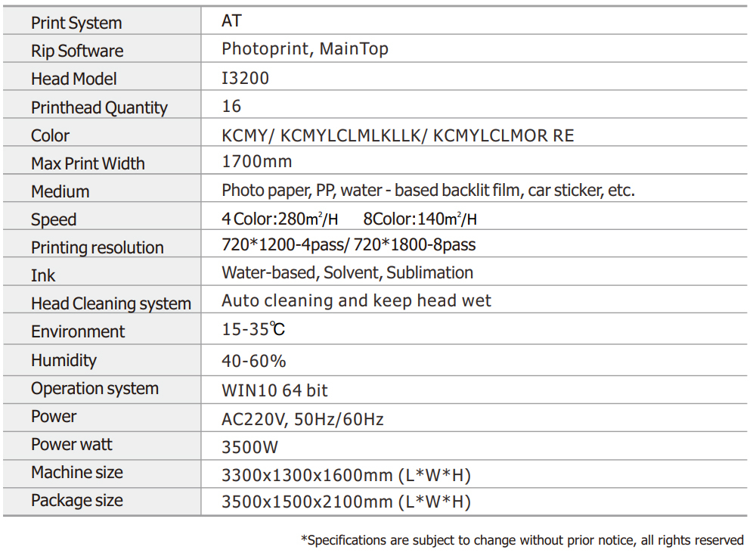Click the 4 Color 280m²/H speed text
The width and height of the screenshot is (756, 553).
280,219
